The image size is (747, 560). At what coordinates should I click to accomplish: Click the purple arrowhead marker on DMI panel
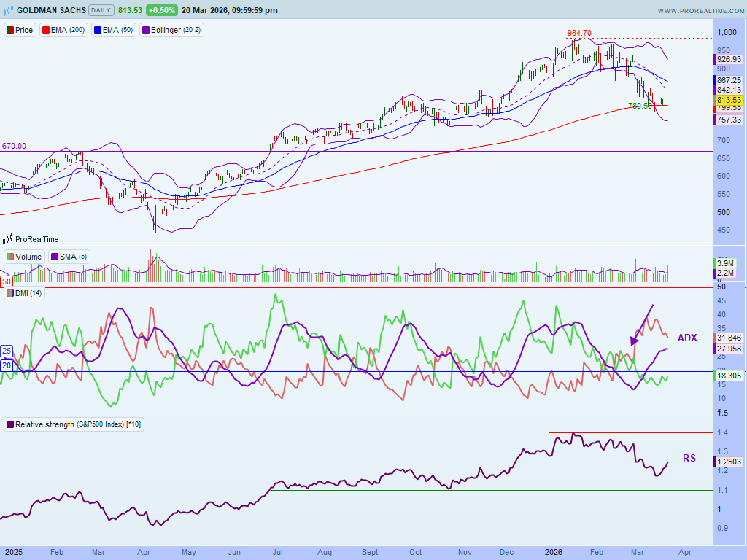634,341
